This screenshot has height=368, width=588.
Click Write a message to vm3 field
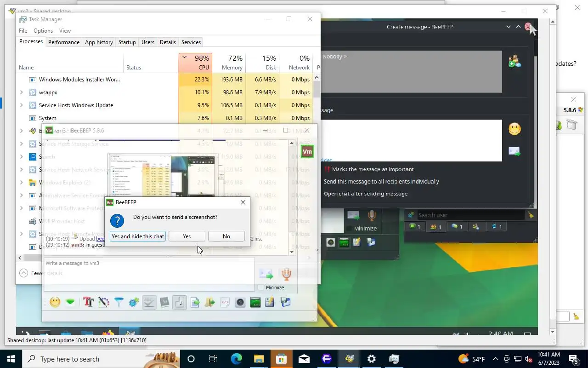[149, 275]
